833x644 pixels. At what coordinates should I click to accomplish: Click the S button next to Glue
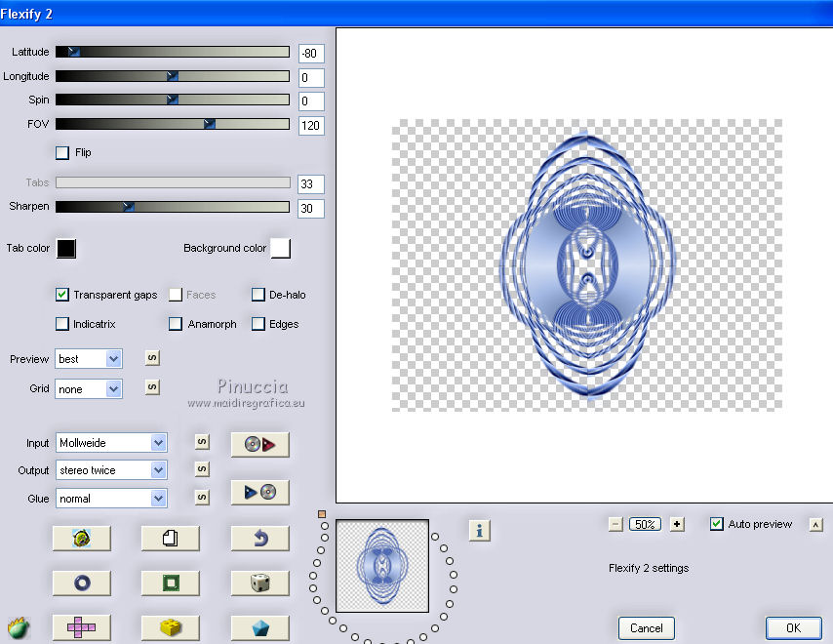tap(202, 497)
